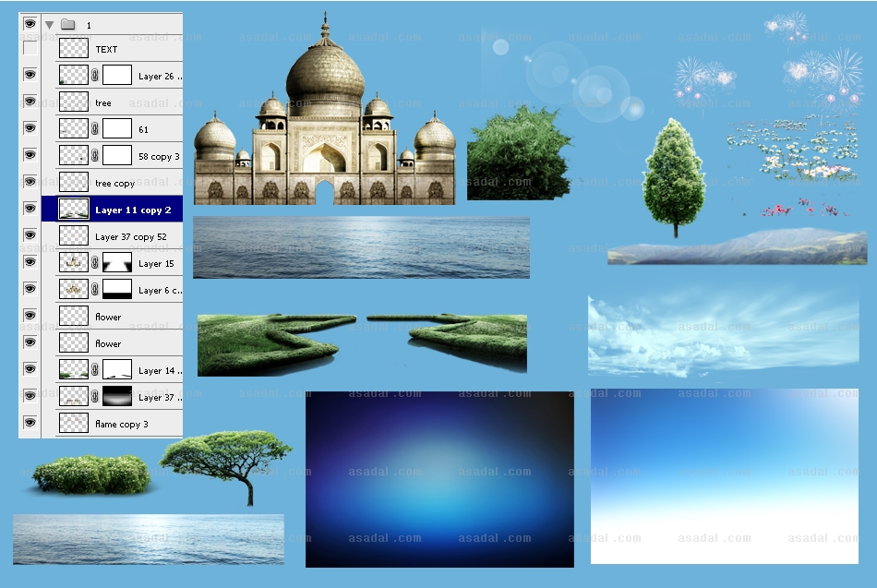Viewport: 877px width, 588px height.
Task: Select the flame copy 3 layer
Action: pos(121,424)
